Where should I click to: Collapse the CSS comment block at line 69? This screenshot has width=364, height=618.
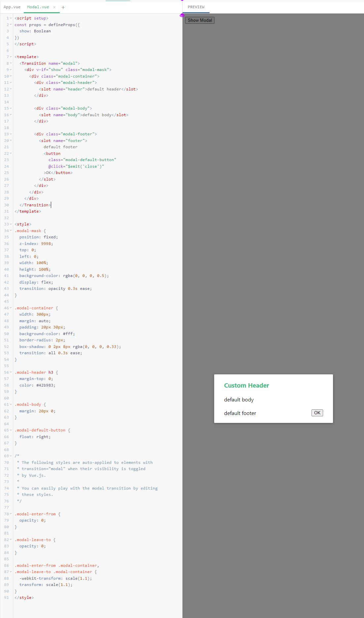coord(11,456)
